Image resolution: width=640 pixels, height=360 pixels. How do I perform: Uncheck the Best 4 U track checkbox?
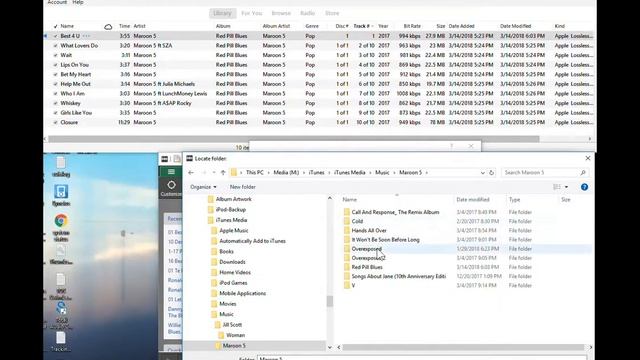56,36
